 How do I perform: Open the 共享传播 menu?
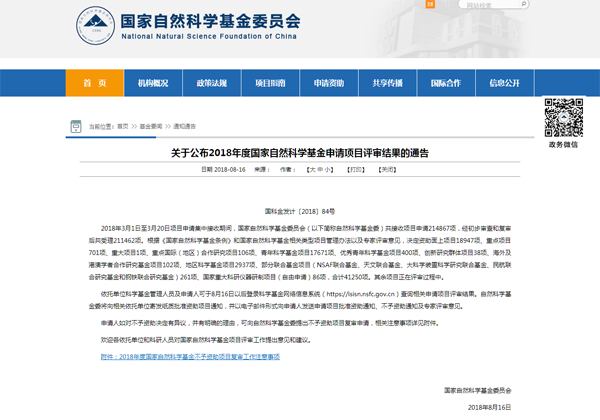pyautogui.click(x=387, y=83)
